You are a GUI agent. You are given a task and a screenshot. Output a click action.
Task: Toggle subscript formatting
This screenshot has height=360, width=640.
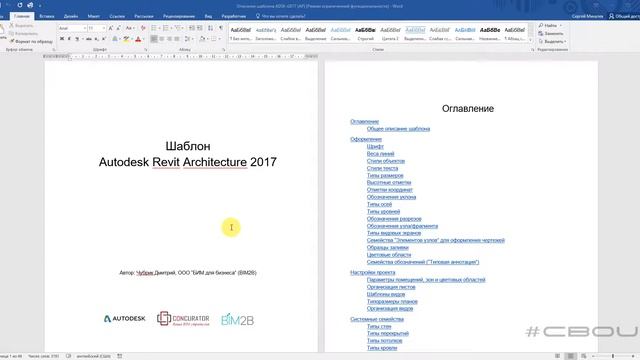coord(96,39)
